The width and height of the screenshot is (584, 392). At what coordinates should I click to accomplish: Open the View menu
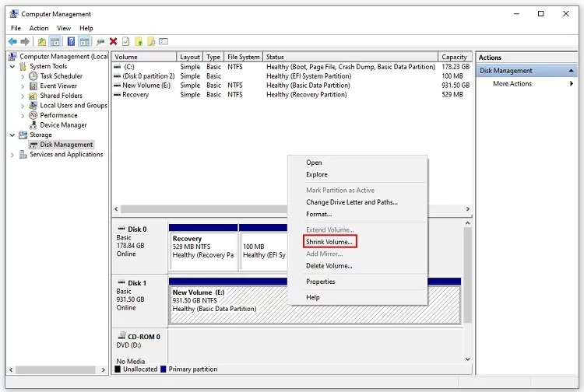(64, 28)
